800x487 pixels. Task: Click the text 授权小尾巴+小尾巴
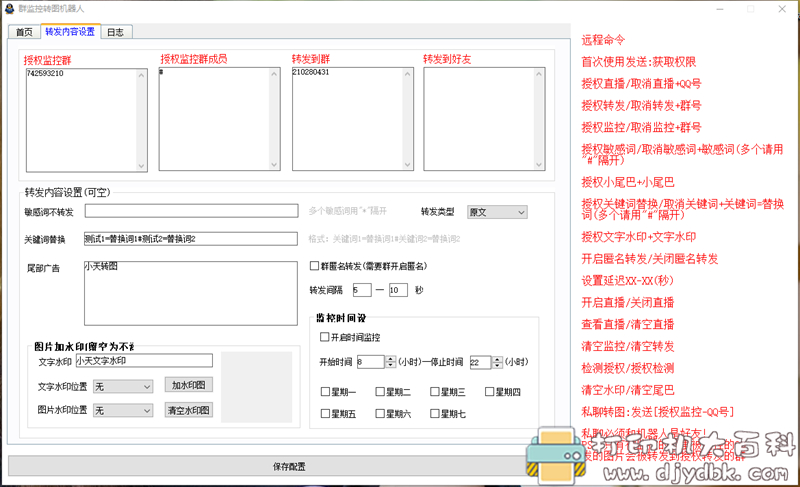coord(628,183)
